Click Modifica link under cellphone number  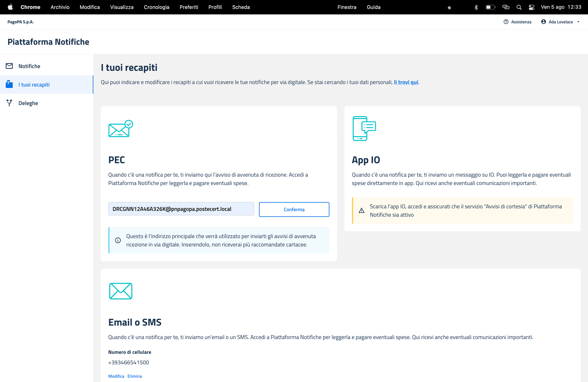point(116,376)
